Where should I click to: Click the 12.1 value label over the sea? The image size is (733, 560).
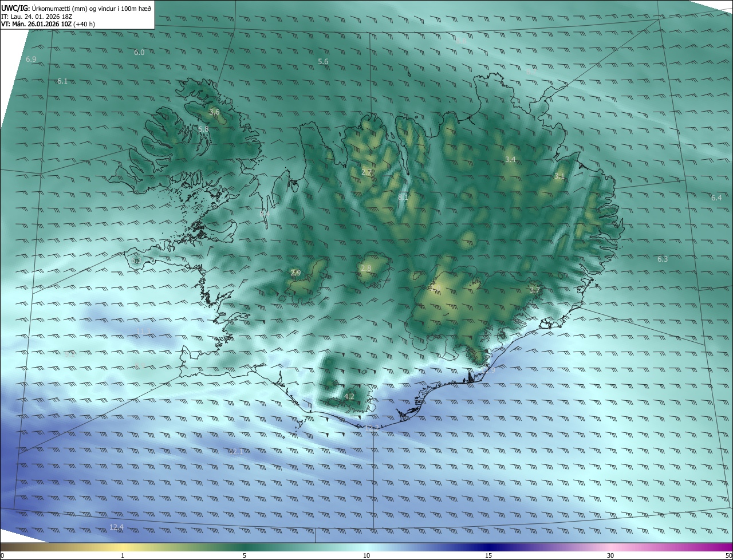pyautogui.click(x=235, y=452)
